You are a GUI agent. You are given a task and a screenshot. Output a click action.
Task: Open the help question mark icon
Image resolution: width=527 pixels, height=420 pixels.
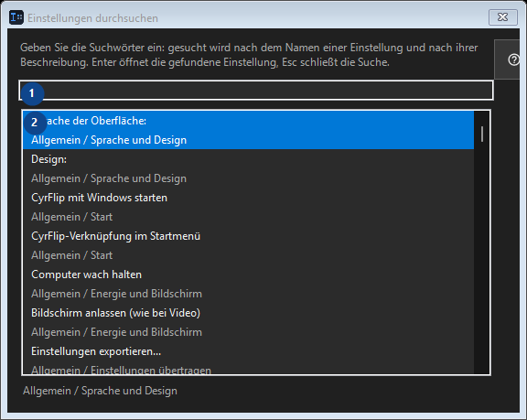click(513, 60)
